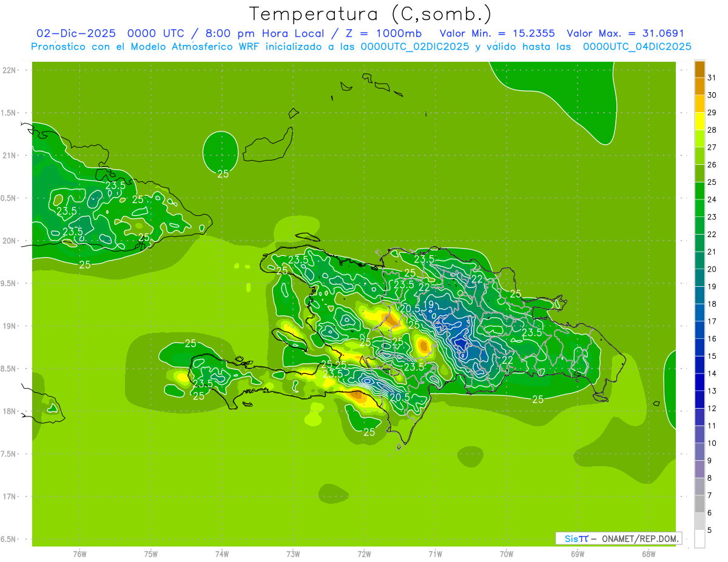Click "Modelo Atmosferico WRF" in the subtitle
Image resolution: width=728 pixels, height=562 pixels.
[196, 47]
